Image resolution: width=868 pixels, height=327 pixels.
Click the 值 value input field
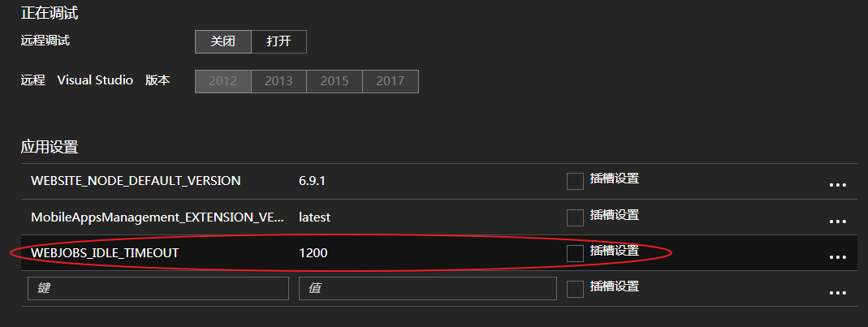tap(427, 289)
